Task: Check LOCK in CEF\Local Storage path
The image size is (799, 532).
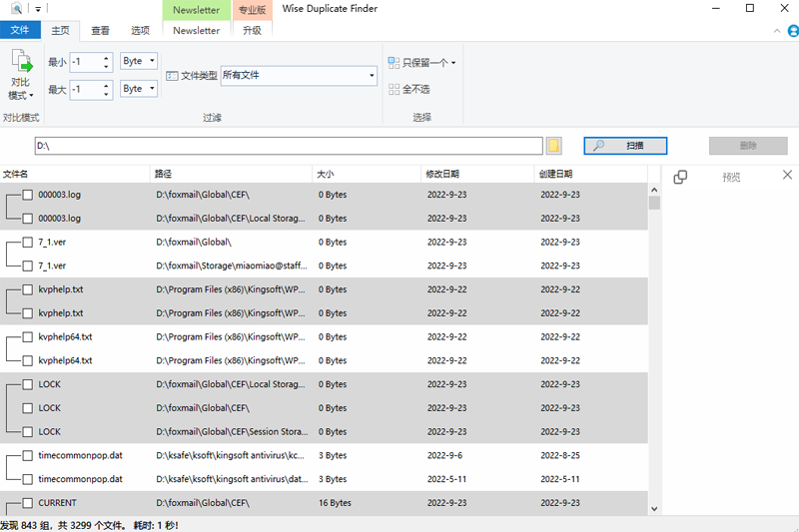Action: pos(28,384)
